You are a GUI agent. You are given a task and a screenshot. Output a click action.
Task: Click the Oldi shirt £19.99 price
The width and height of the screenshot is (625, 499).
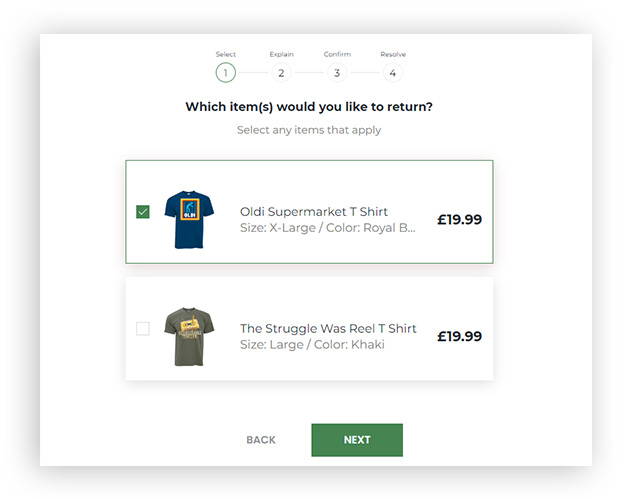coord(460,220)
